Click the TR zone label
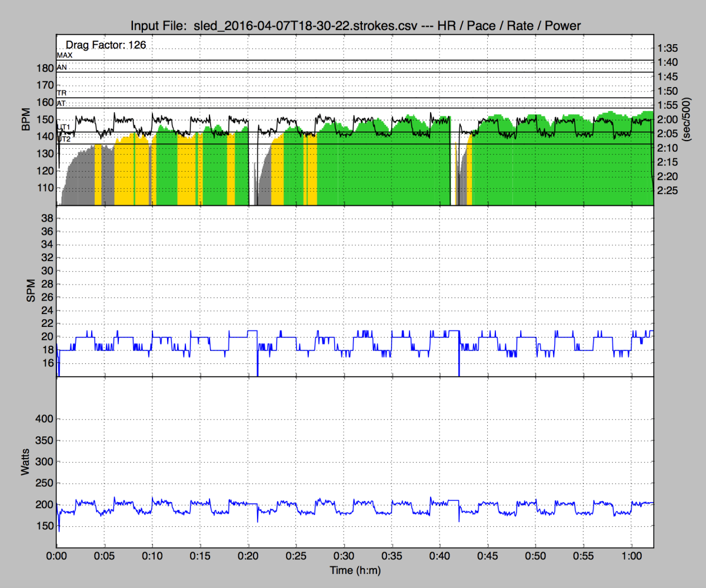This screenshot has width=706, height=588. click(61, 93)
